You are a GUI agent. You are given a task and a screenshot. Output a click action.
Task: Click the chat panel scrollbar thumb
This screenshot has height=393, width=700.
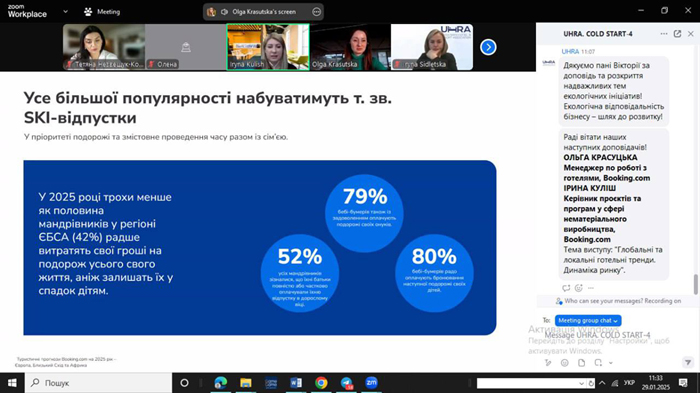[695, 284]
